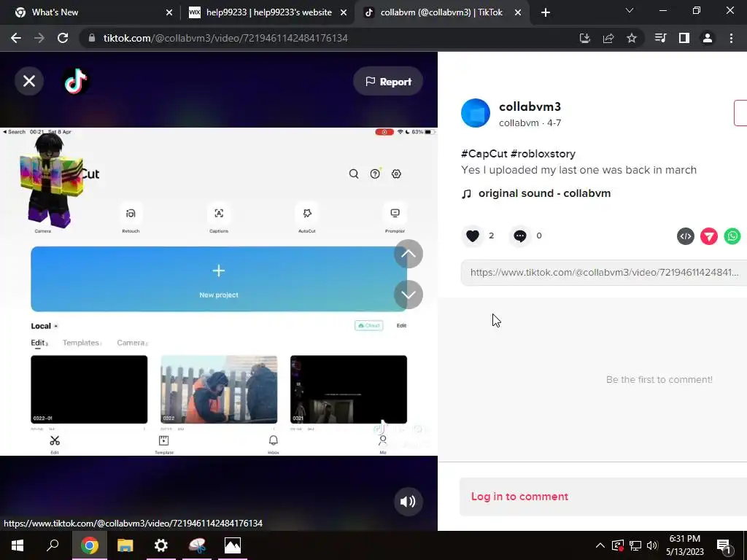
Task: Mute the video sound
Action: (408, 502)
